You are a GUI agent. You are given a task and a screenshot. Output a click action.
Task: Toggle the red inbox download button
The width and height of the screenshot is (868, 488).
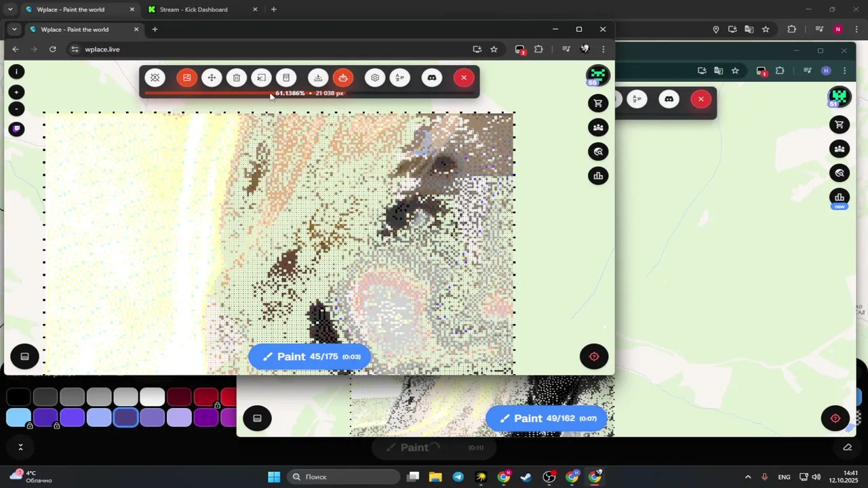(x=343, y=78)
